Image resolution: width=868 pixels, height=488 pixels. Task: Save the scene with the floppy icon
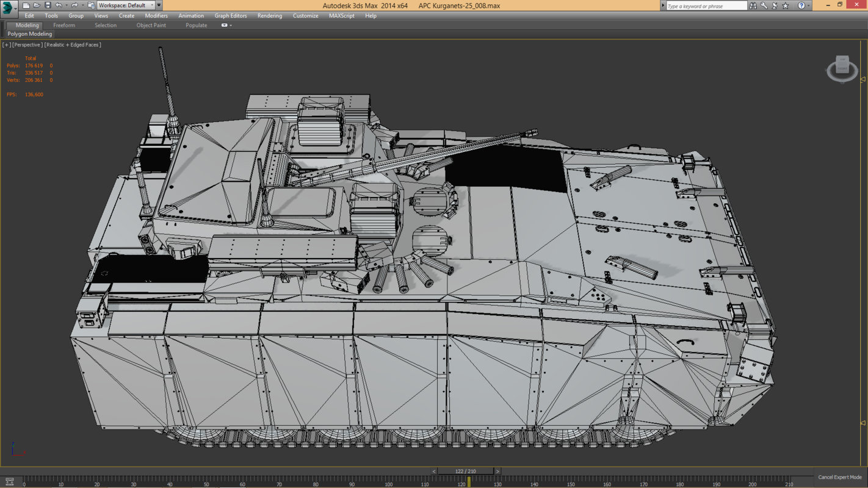click(x=48, y=5)
